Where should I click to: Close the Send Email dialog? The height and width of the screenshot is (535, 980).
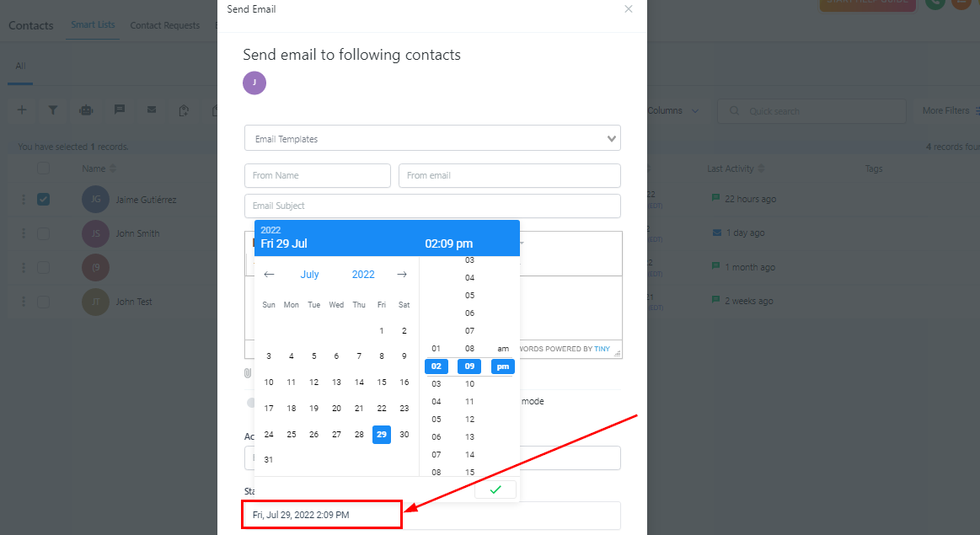[629, 9]
